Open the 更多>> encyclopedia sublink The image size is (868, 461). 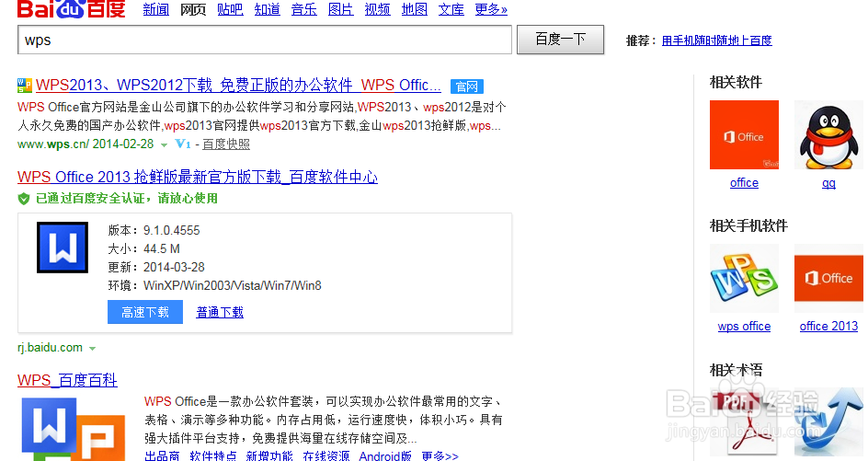[440, 455]
